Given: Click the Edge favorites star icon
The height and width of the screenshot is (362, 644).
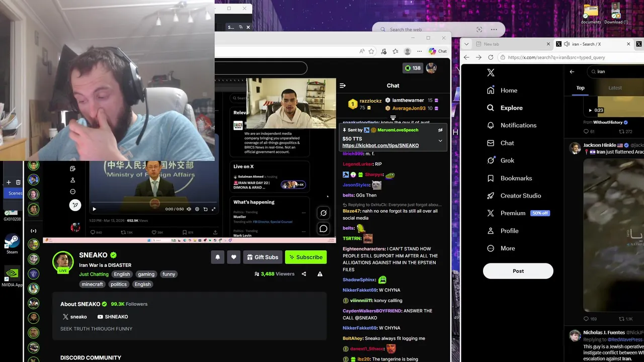Looking at the screenshot, I should click(x=371, y=51).
